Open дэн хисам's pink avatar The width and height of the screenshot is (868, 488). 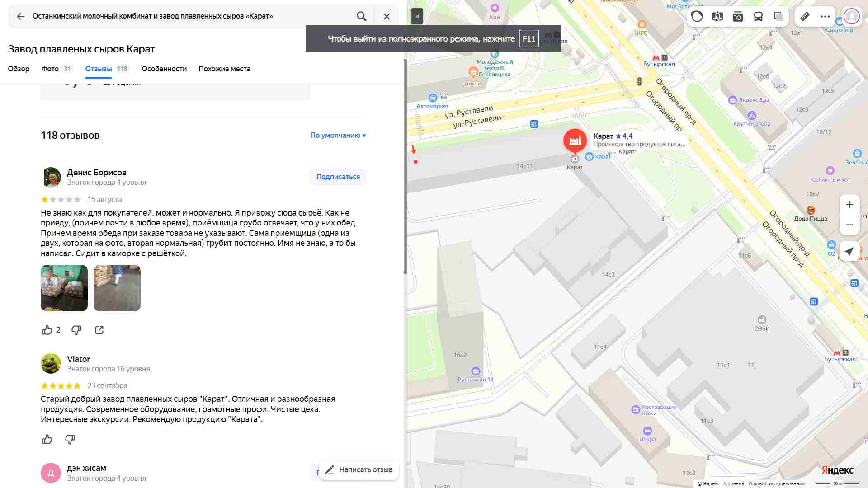pyautogui.click(x=51, y=473)
